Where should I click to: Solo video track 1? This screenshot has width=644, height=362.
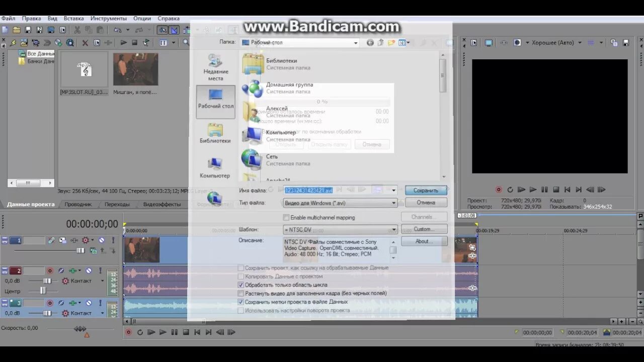tap(113, 241)
